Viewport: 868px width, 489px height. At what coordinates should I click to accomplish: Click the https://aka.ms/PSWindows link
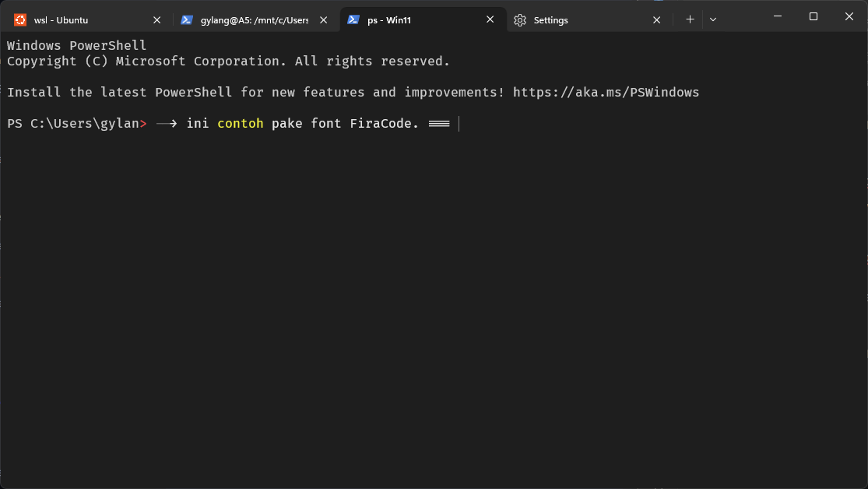tap(606, 93)
